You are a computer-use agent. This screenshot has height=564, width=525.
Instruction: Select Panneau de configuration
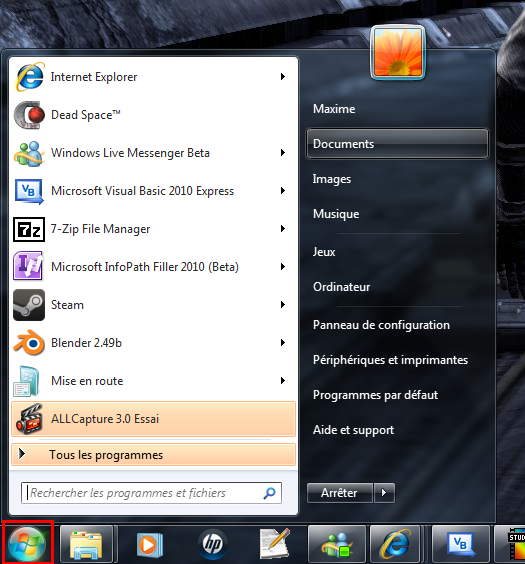tap(381, 325)
